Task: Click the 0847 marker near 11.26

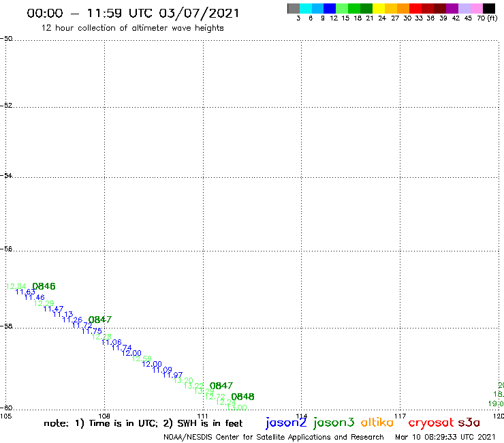Action: (x=100, y=320)
